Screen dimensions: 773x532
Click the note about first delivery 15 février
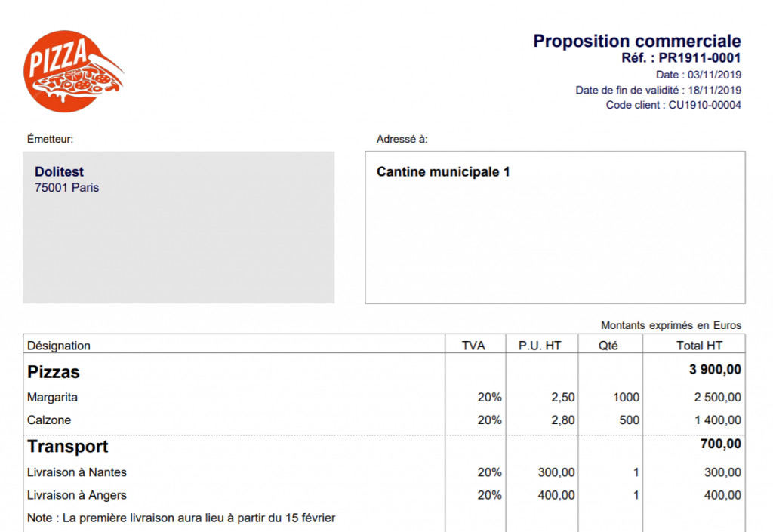[x=181, y=518]
